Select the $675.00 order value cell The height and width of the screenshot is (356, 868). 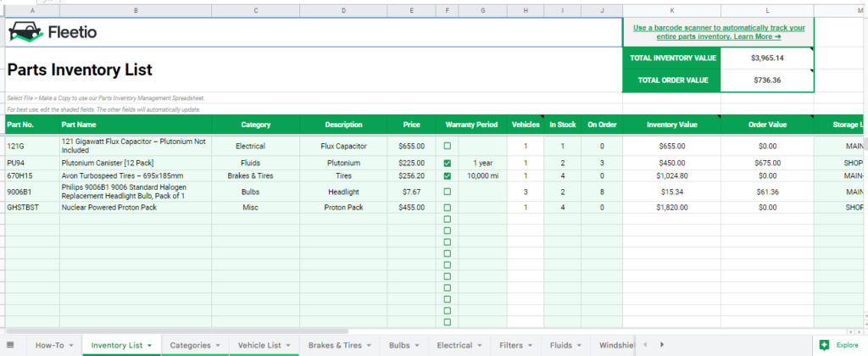(x=767, y=164)
